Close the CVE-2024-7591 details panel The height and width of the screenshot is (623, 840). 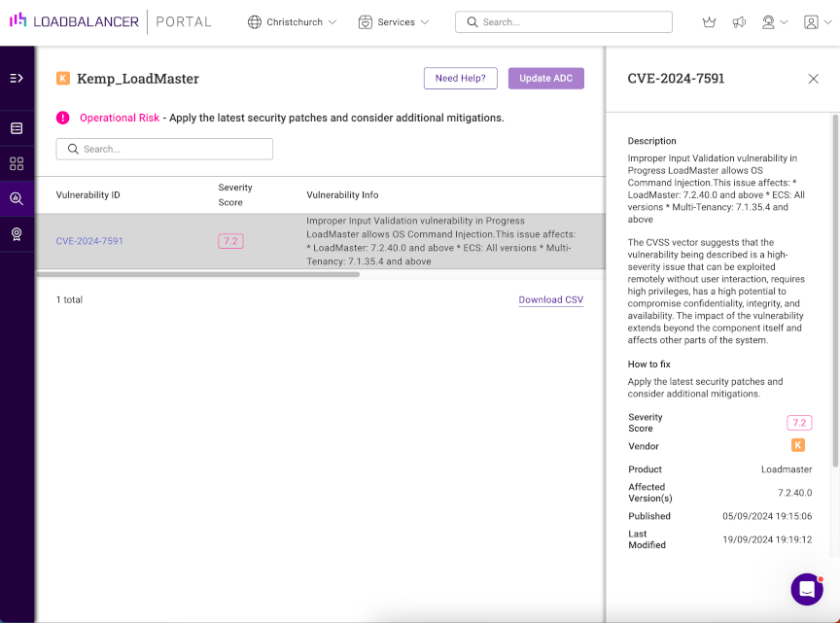[813, 79]
